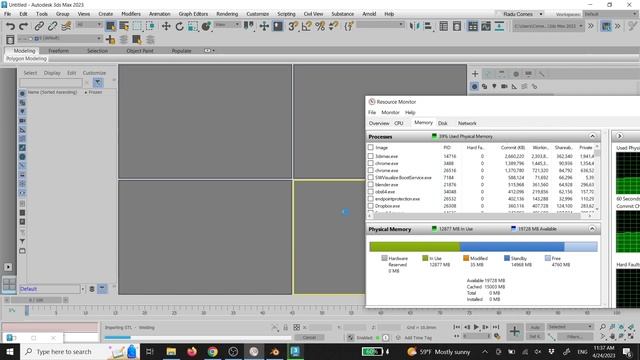Open the Reference Coordinate System dropdown
The height and width of the screenshot is (360, 640).
(x=227, y=25)
